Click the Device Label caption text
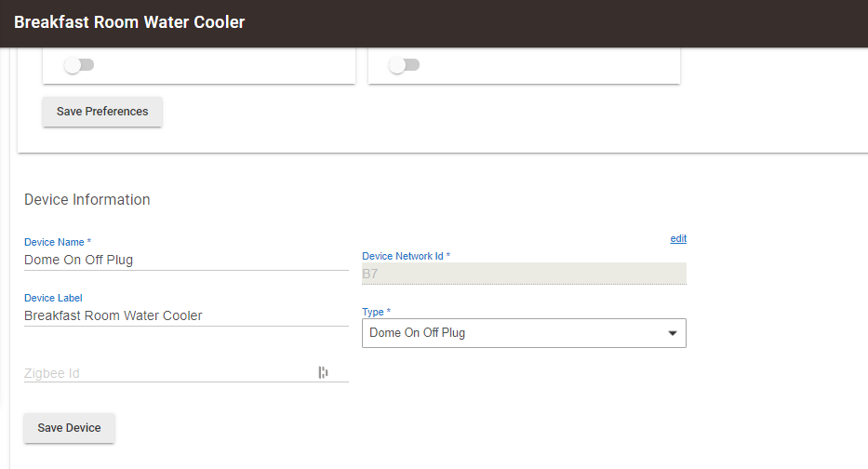The image size is (868, 469). tap(53, 298)
